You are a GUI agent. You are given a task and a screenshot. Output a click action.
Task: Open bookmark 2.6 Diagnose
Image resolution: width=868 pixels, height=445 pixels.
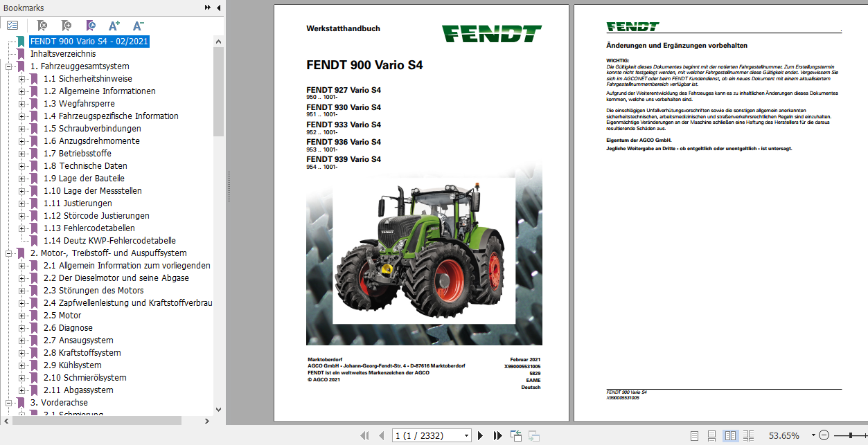(x=68, y=328)
